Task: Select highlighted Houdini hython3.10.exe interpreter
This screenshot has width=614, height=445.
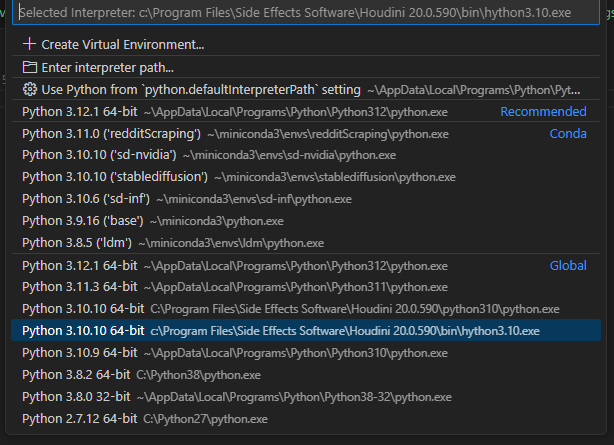Action: 306,331
